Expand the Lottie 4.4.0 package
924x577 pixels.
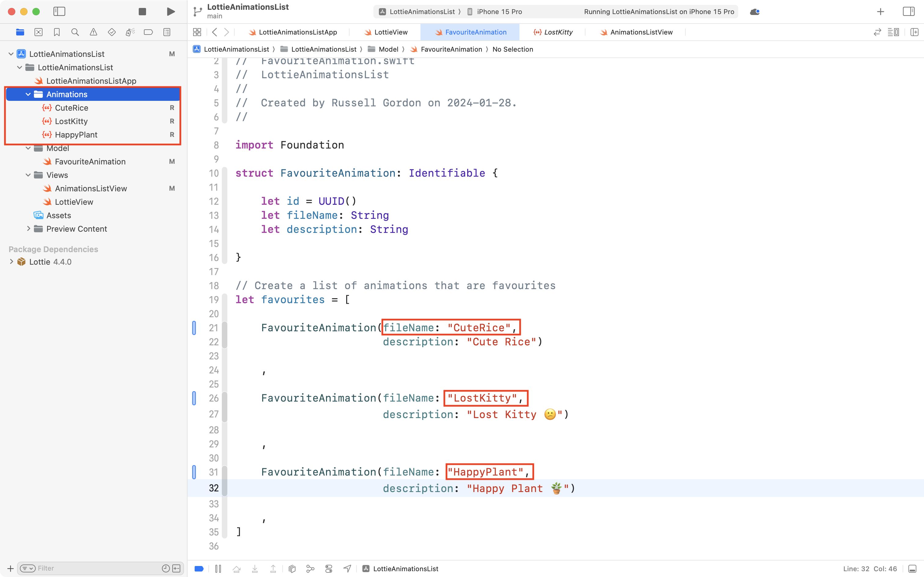11,262
